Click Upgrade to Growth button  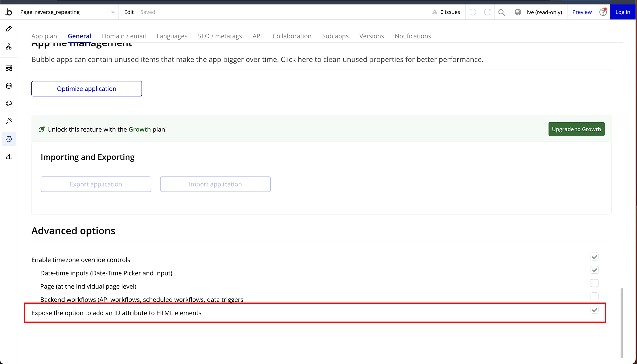point(576,129)
